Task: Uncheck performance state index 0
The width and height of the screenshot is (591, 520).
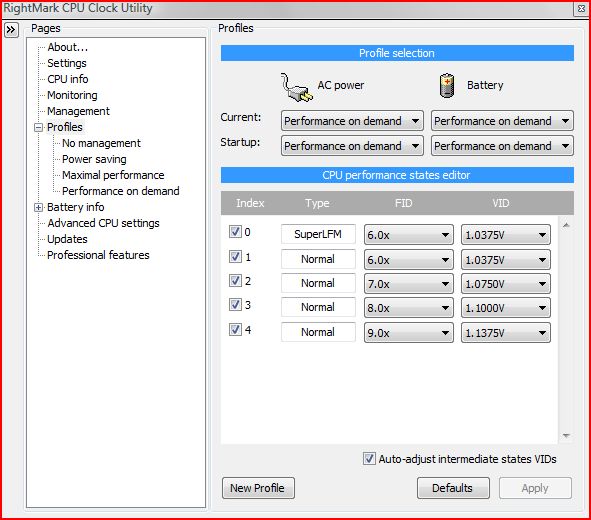Action: pyautogui.click(x=235, y=231)
